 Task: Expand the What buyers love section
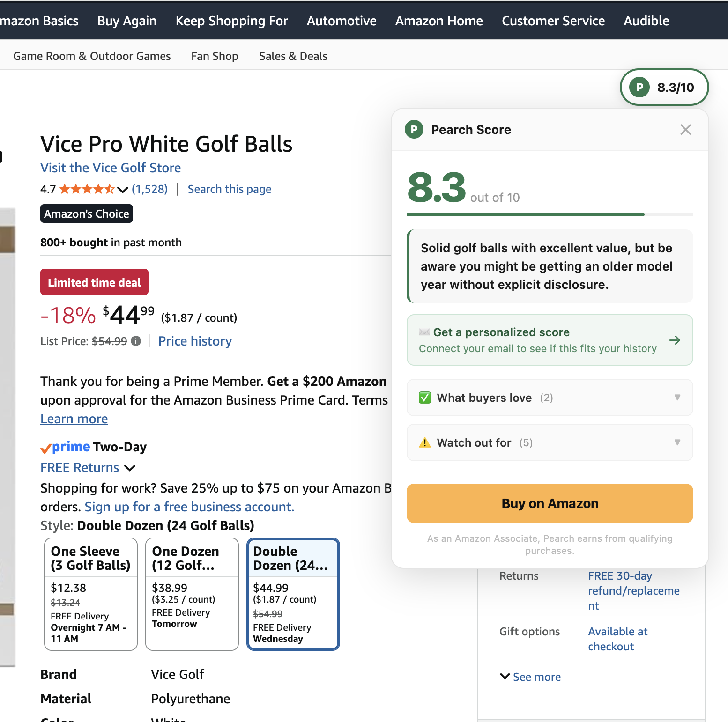point(550,398)
